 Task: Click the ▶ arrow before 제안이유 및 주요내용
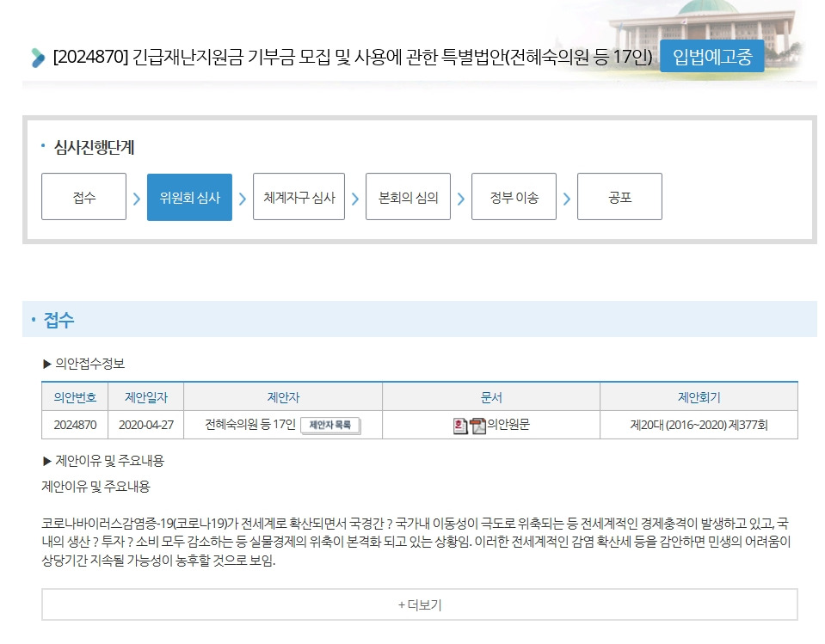click(45, 461)
